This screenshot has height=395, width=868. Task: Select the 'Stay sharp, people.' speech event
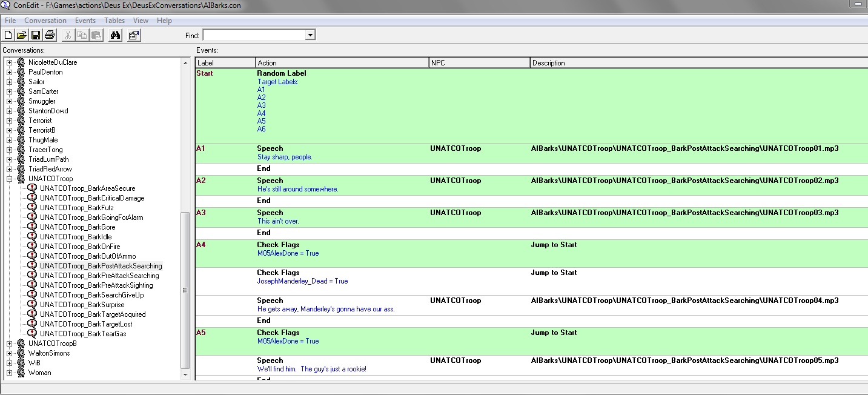pos(285,157)
